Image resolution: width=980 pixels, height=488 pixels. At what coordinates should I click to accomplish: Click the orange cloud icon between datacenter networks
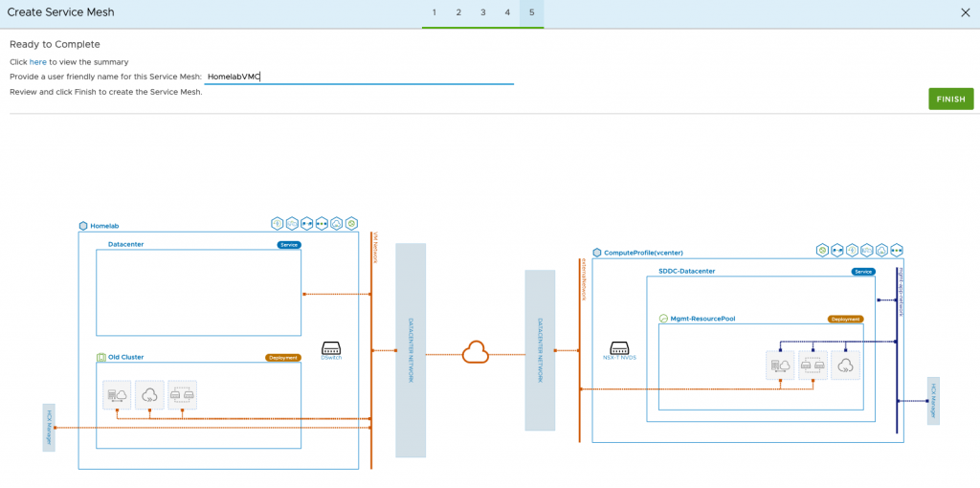coord(475,353)
